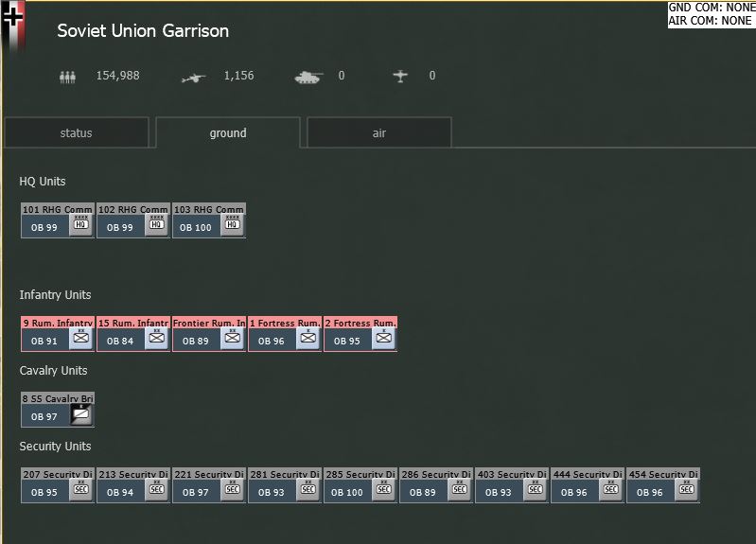
Task: Click the aircraft count icon
Action: click(x=400, y=76)
